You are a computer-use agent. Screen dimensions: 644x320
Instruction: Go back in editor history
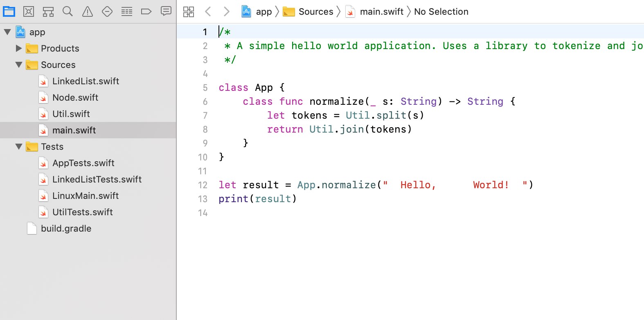(208, 11)
